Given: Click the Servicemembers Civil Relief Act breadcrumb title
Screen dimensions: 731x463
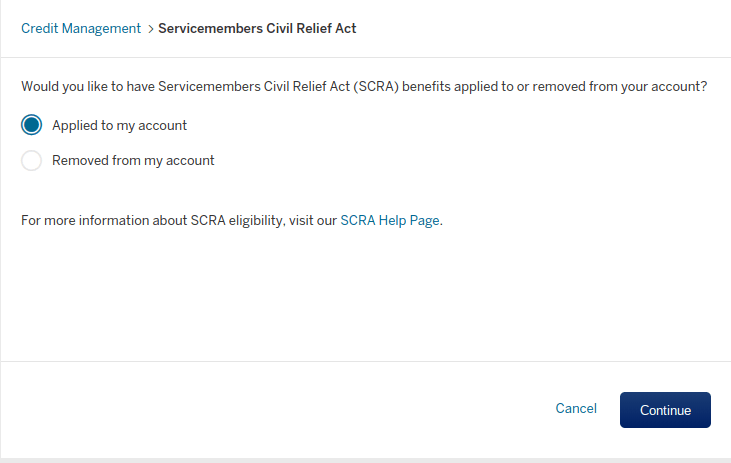Looking at the screenshot, I should coord(257,28).
